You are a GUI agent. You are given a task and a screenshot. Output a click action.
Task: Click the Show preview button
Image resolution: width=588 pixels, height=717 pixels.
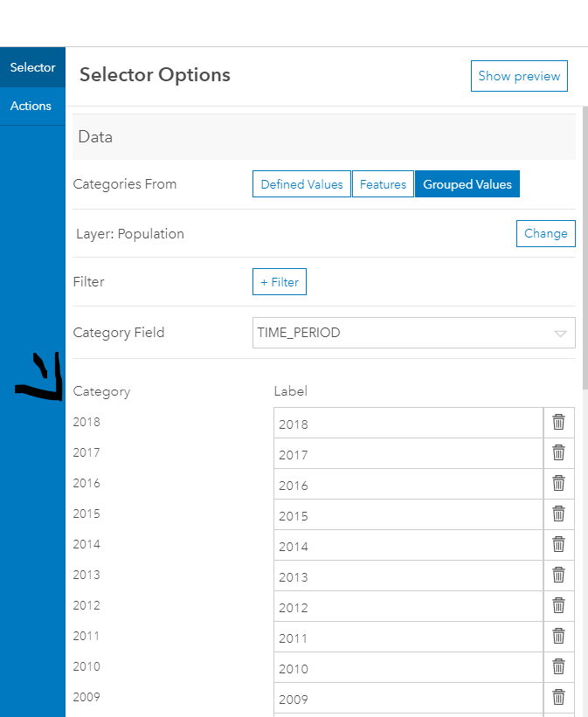point(519,76)
